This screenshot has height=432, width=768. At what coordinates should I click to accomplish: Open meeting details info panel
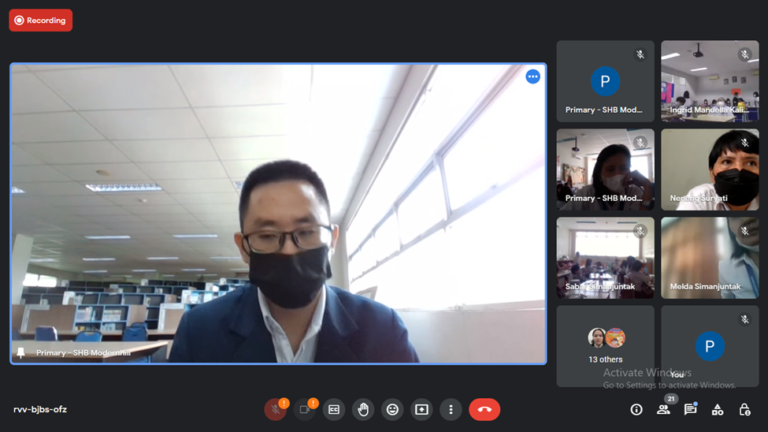point(636,409)
